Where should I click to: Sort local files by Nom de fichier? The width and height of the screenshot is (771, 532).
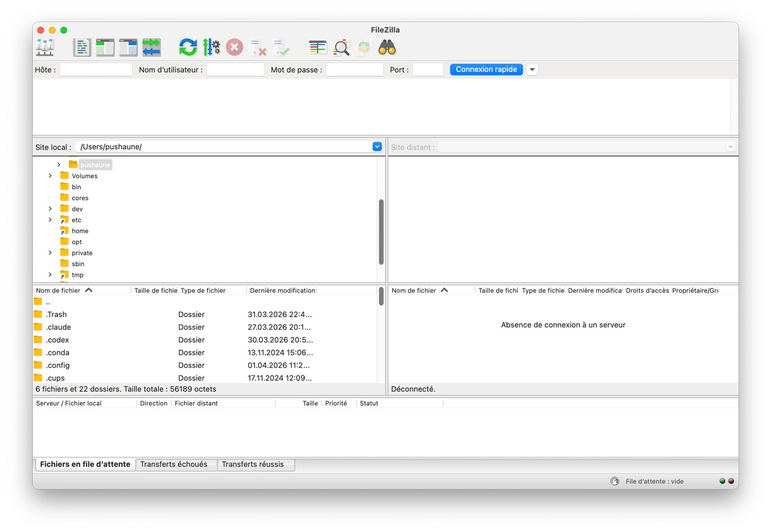81,290
